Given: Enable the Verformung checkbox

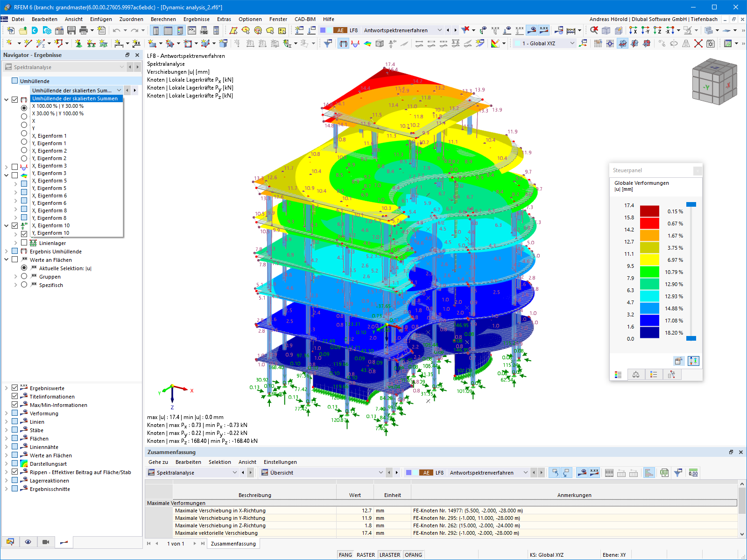Looking at the screenshot, I should (15, 413).
